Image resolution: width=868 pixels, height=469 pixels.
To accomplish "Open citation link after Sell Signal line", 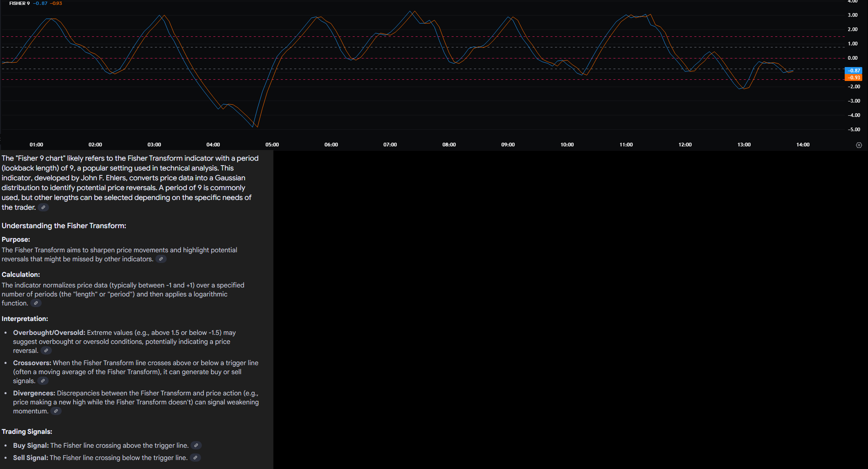I will pyautogui.click(x=195, y=458).
